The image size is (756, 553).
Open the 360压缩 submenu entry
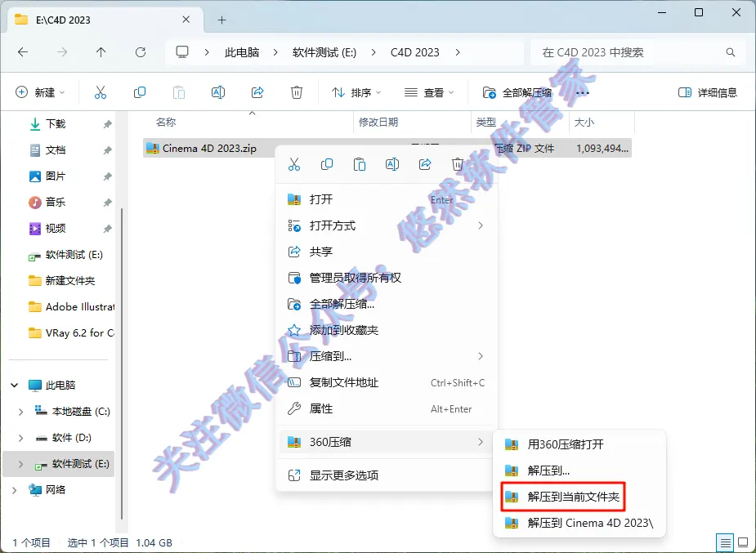(x=387, y=442)
